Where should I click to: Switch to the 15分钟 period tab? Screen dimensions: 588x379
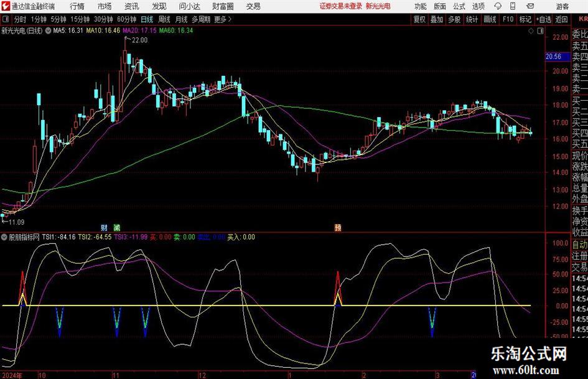click(x=80, y=19)
